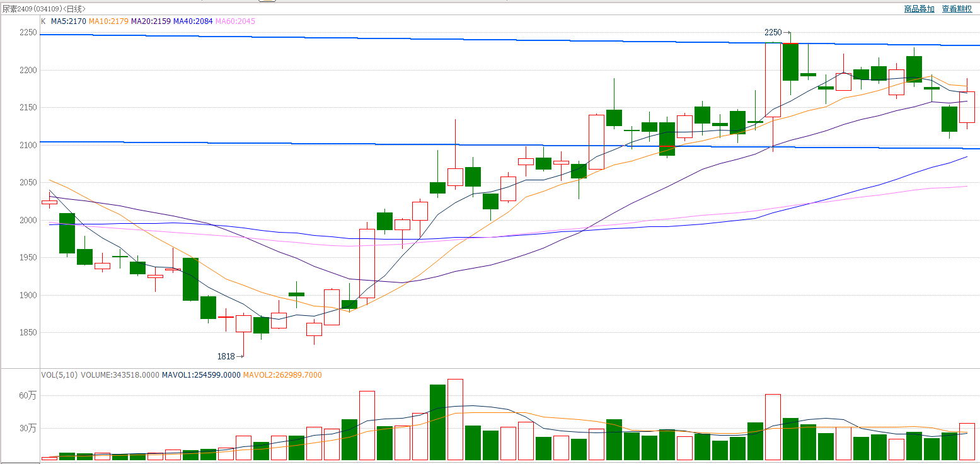Click the MA5:2170 indicator label
Image resolution: width=980 pixels, height=464 pixels.
(x=69, y=21)
